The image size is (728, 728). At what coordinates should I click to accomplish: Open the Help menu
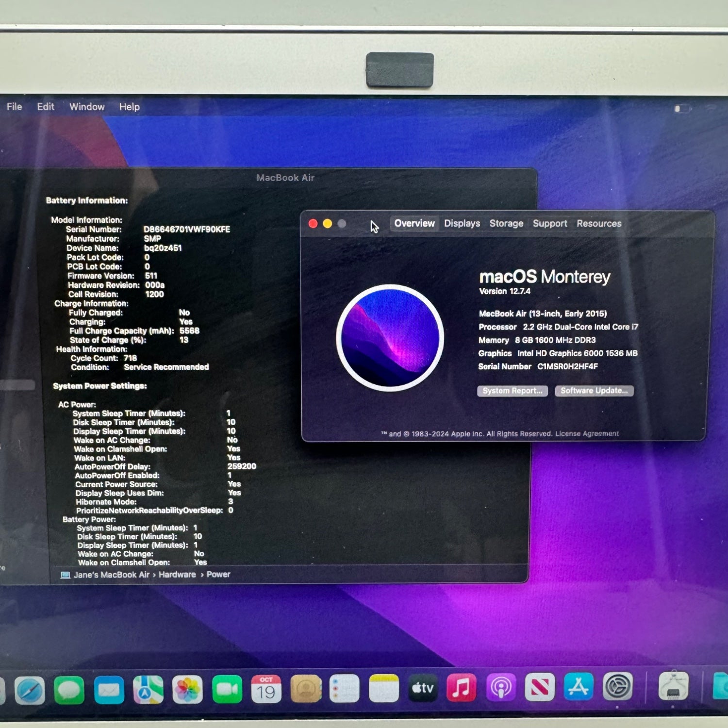pos(130,107)
